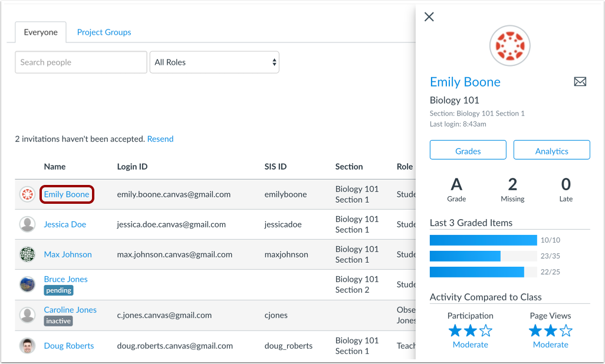Click the 2 Missing count in the panel
The image size is (605, 364).
point(512,190)
